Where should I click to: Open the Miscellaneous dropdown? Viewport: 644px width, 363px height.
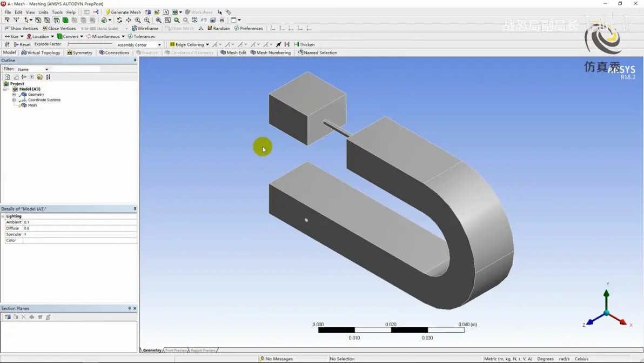click(105, 36)
